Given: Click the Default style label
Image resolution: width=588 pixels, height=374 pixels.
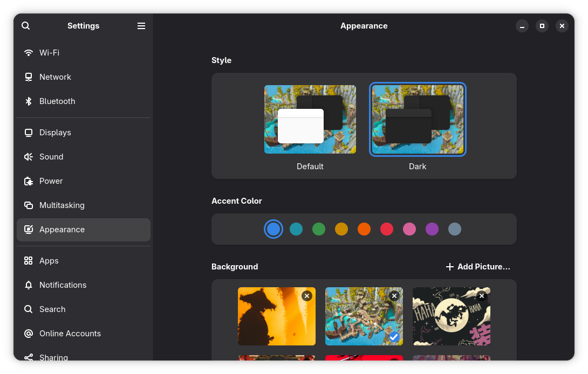Looking at the screenshot, I should point(310,167).
